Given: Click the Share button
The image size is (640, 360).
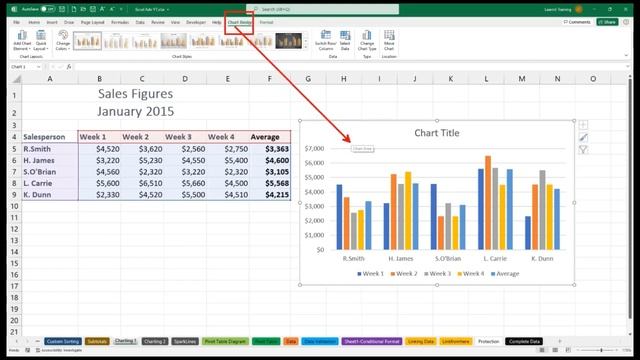Looking at the screenshot, I should tap(607, 22).
